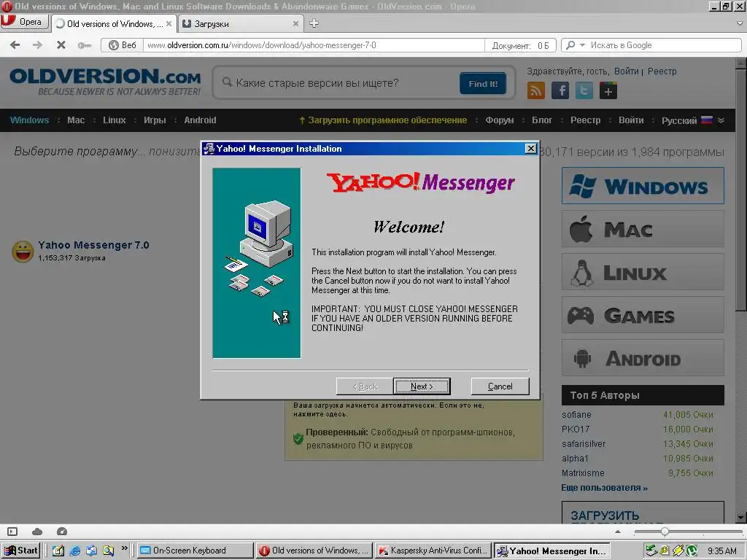Viewport: 747px width, 560px height.
Task: Switch to On-Screen Keyboard in taskbar
Action: [195, 551]
